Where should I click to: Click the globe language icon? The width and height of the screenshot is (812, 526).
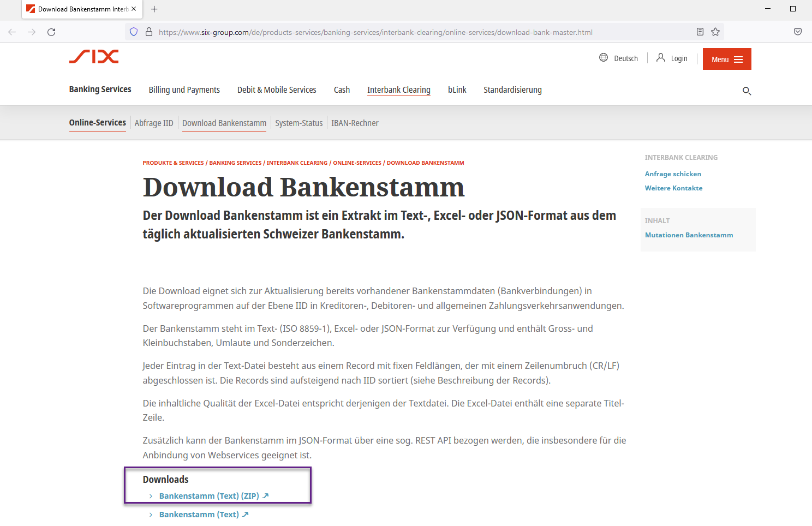point(604,57)
